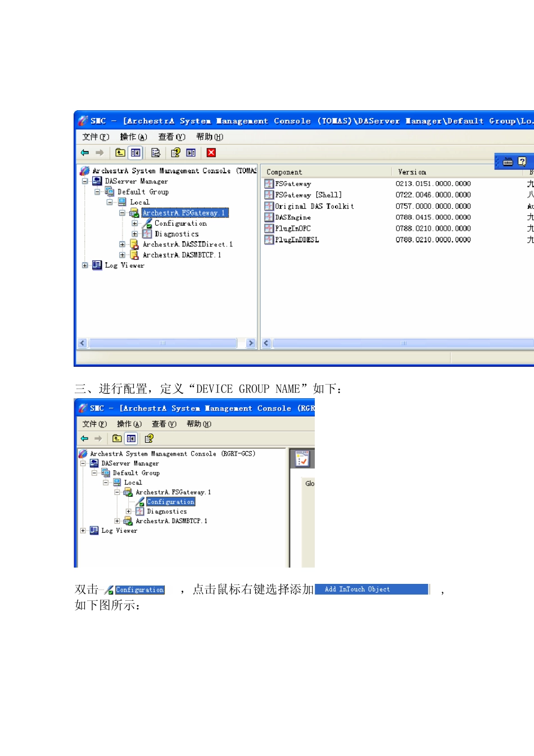Viewport: 534px width, 756px height.
Task: Click question mark icon on floating language bar
Action: coord(522,161)
